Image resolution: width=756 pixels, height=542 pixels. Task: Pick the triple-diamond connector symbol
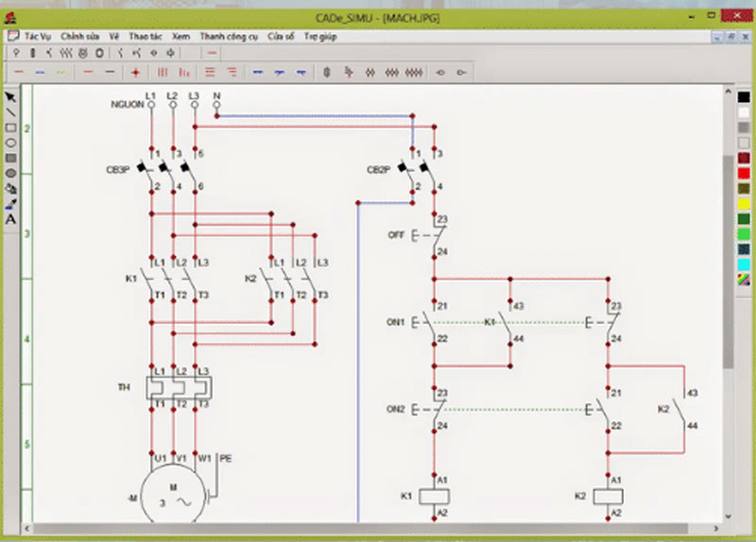392,73
